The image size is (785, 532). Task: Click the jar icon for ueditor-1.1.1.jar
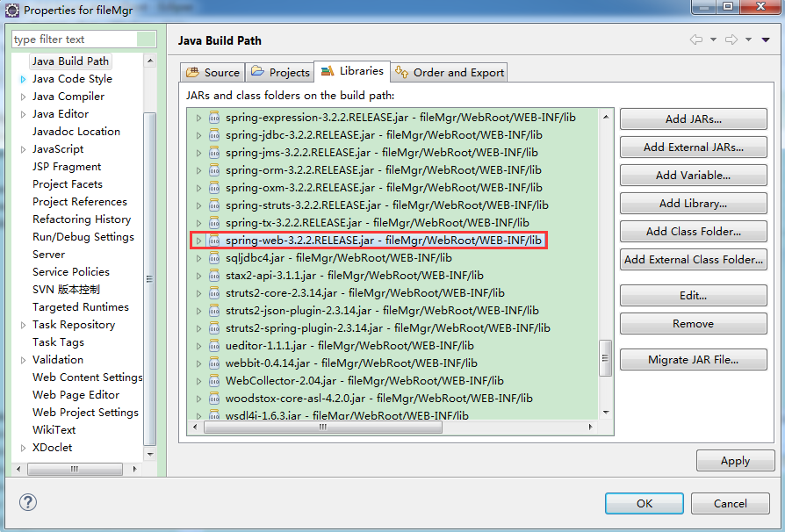[214, 346]
